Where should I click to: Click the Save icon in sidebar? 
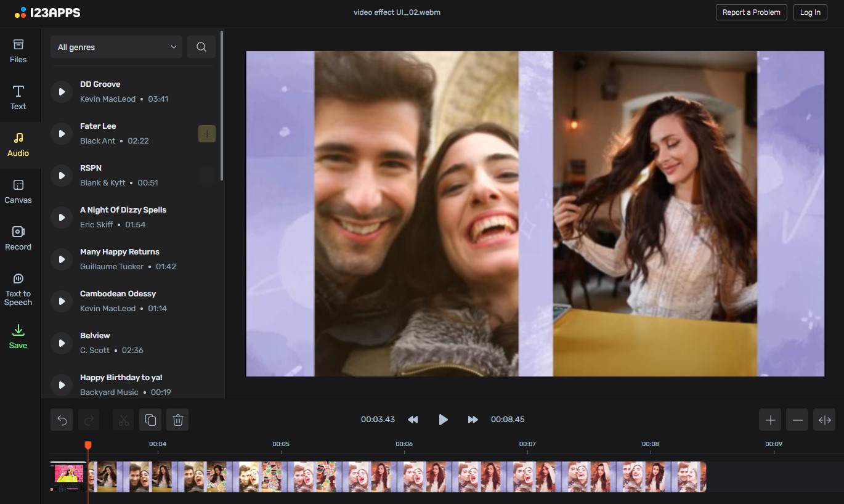18,336
